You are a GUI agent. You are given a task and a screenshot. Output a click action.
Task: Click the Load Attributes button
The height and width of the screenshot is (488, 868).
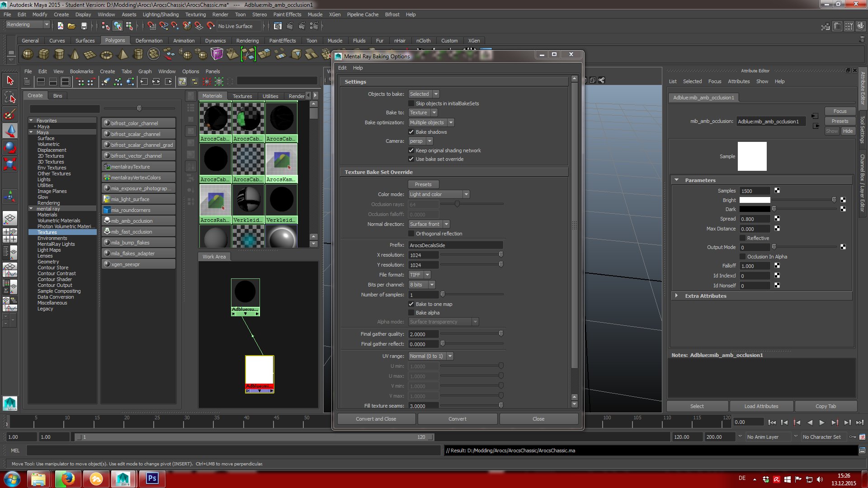[761, 406]
